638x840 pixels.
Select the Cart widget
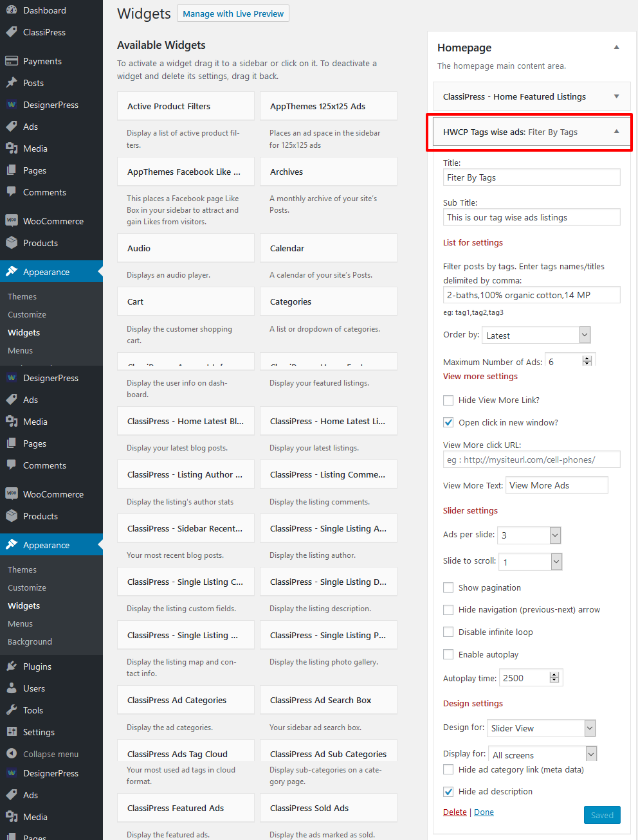coord(186,301)
